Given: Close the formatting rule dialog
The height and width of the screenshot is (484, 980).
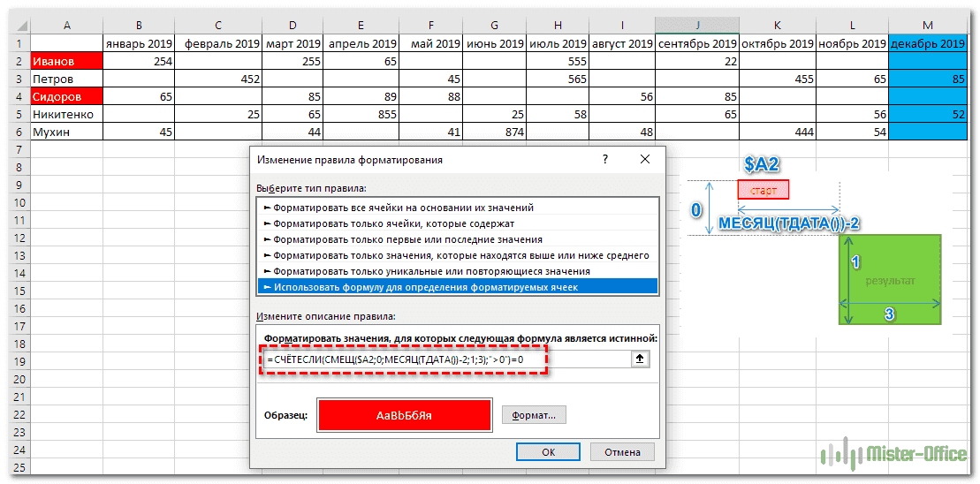Looking at the screenshot, I should point(644,160).
